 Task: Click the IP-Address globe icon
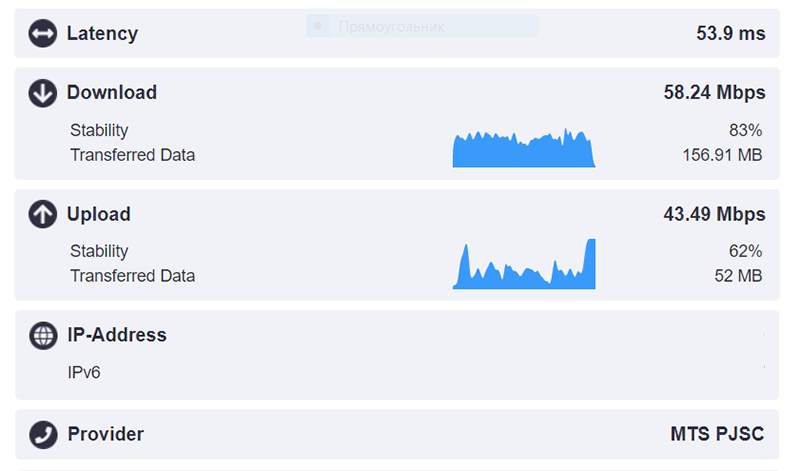43,335
